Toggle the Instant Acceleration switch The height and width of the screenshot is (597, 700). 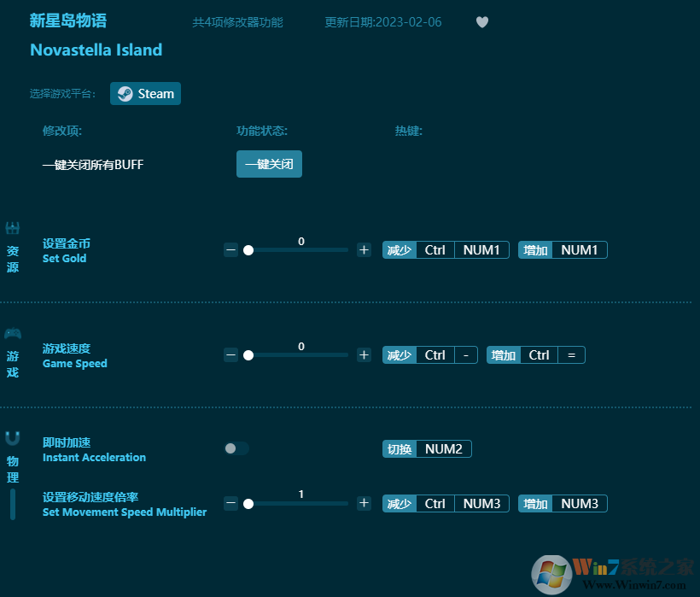236,448
